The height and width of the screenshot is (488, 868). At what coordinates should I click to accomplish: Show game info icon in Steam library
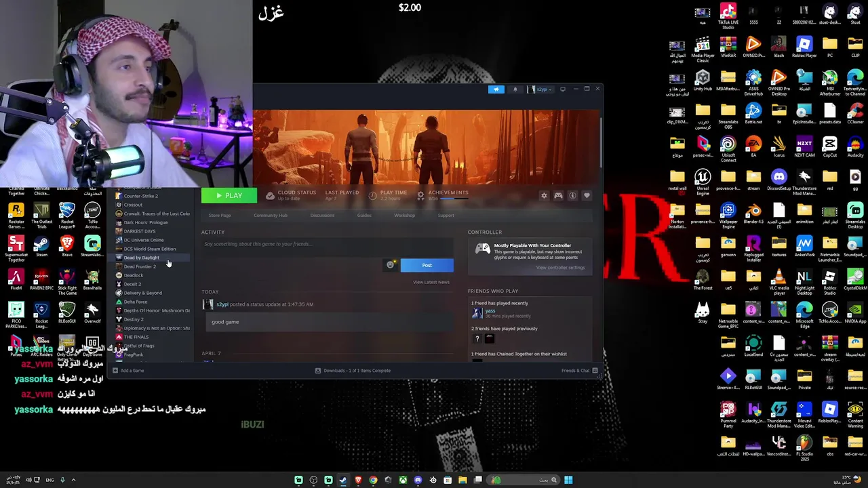click(572, 196)
